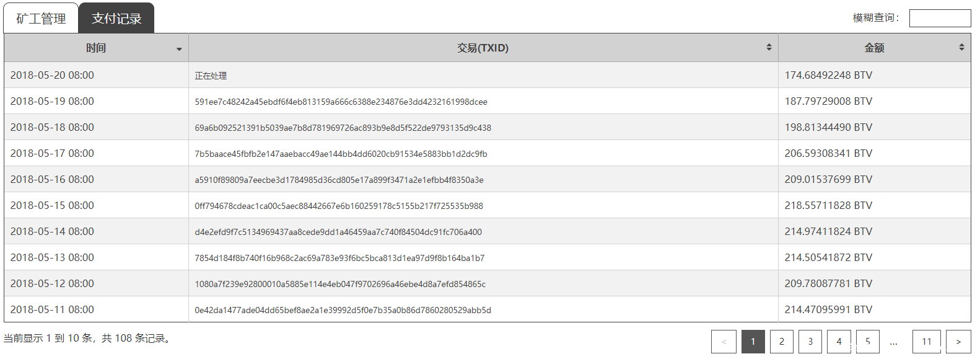This screenshot has width=980, height=359.
Task: Switch to the 矿工管理 tab
Action: pyautogui.click(x=41, y=19)
